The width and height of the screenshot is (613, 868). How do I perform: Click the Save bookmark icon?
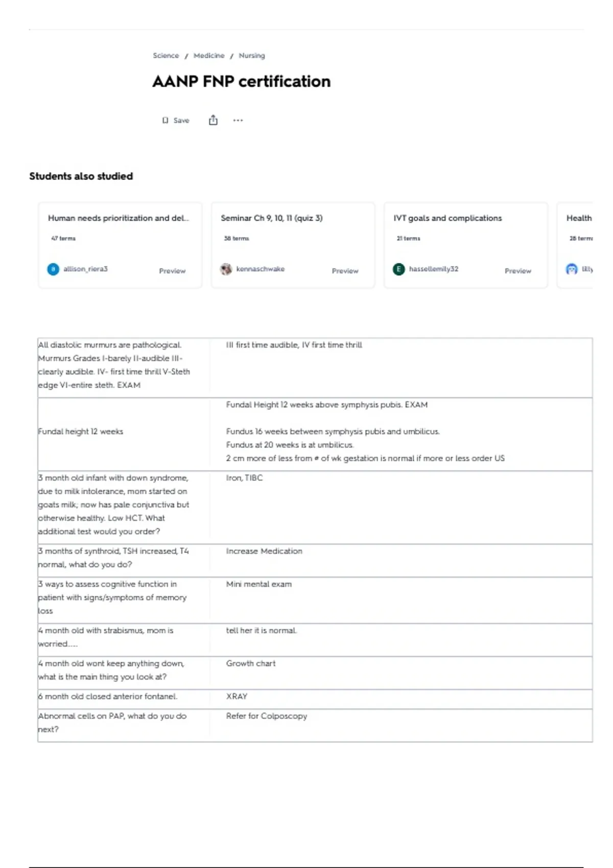click(165, 120)
